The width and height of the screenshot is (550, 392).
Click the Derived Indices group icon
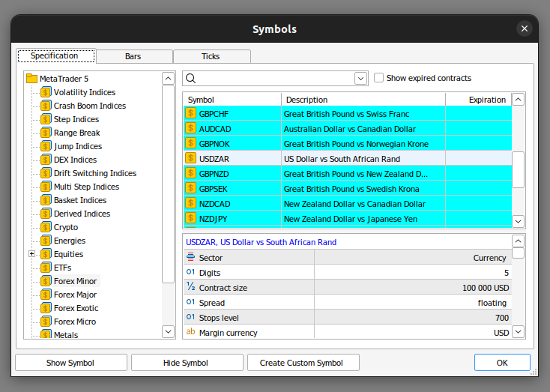(x=46, y=214)
